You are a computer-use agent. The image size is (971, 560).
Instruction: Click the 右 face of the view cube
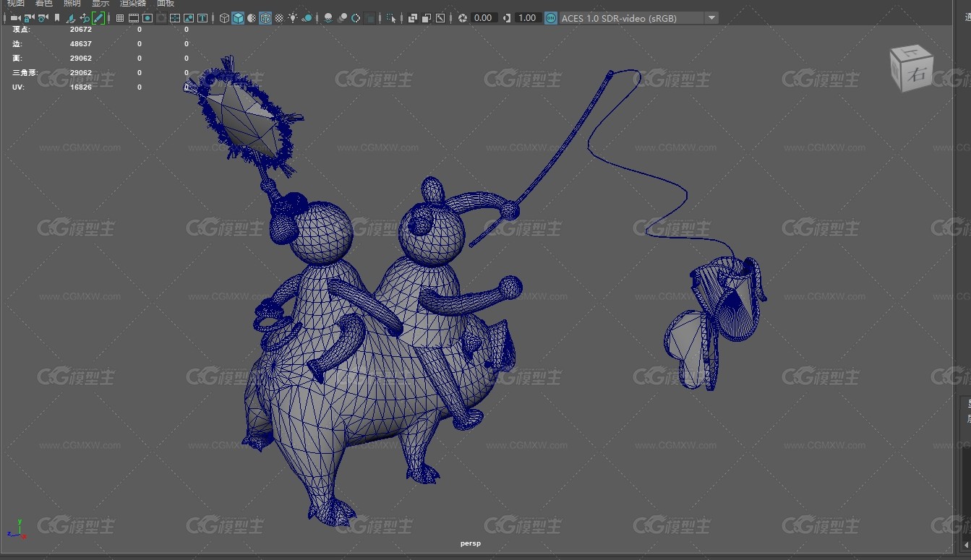click(916, 74)
